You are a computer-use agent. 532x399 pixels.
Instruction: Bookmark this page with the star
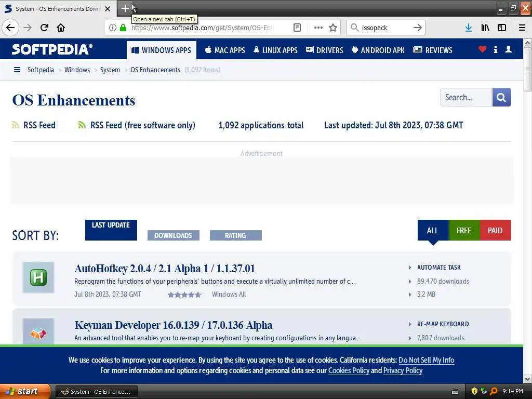pos(333,28)
